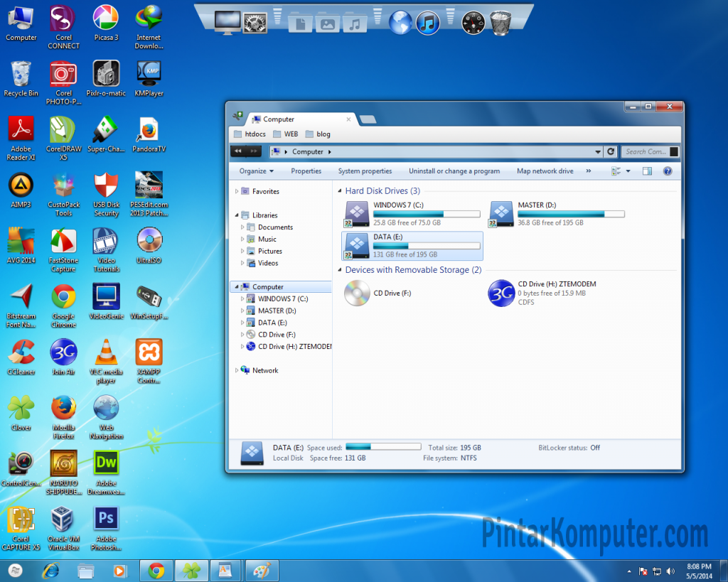Select AVG 2014 desktop icon
Viewport: 728px width, 582px height.
coord(21,246)
